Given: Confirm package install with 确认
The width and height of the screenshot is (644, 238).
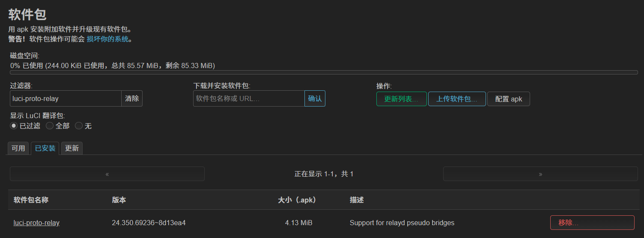Looking at the screenshot, I should pos(315,98).
